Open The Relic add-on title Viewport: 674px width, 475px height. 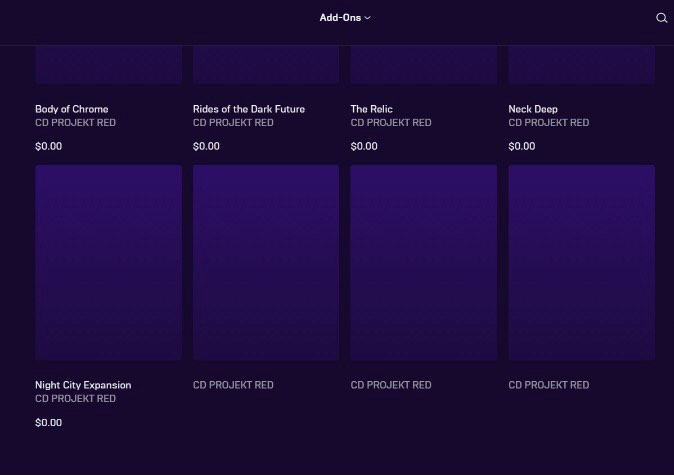[371, 109]
